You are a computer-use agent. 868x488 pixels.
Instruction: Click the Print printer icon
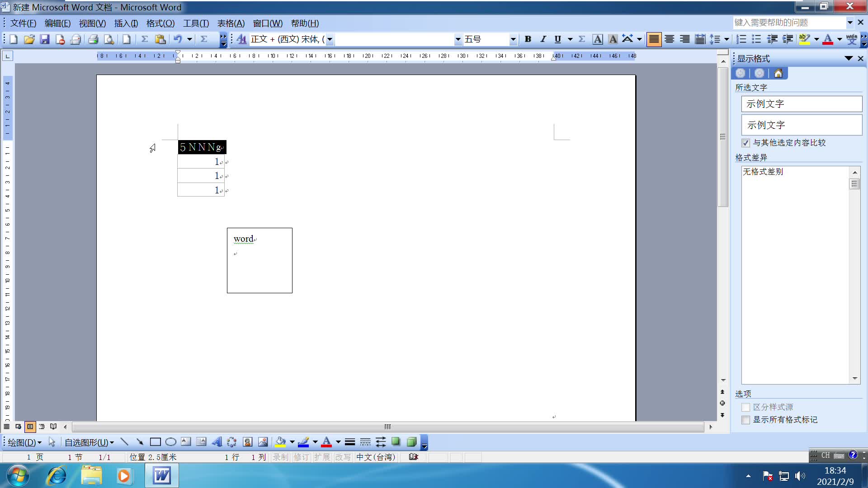(93, 39)
